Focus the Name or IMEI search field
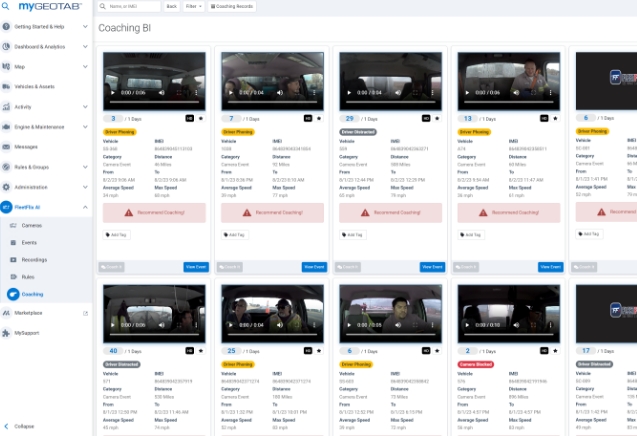 pyautogui.click(x=129, y=6)
